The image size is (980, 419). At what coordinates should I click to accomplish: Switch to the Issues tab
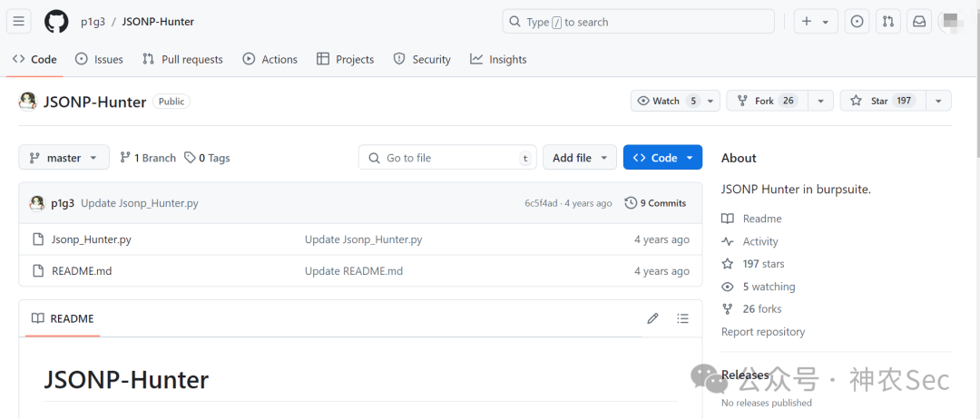99,59
